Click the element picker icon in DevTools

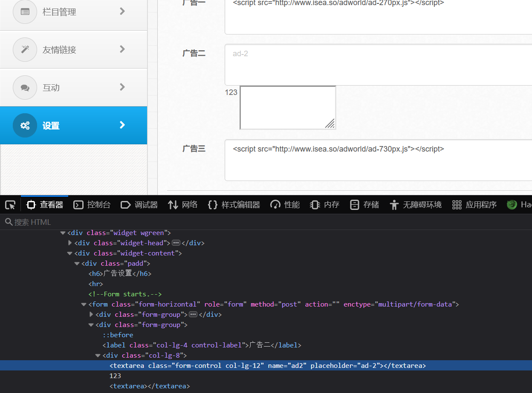click(10, 205)
